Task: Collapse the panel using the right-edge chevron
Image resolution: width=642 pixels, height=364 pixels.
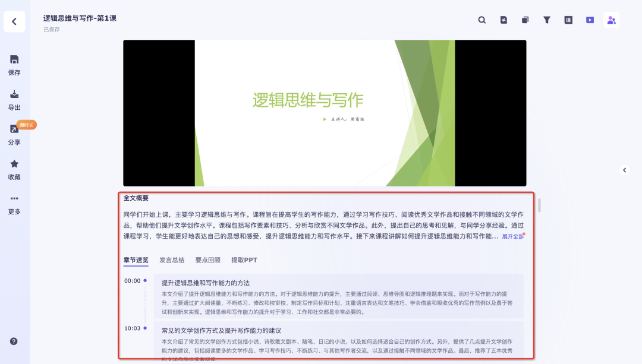Action: pyautogui.click(x=625, y=170)
